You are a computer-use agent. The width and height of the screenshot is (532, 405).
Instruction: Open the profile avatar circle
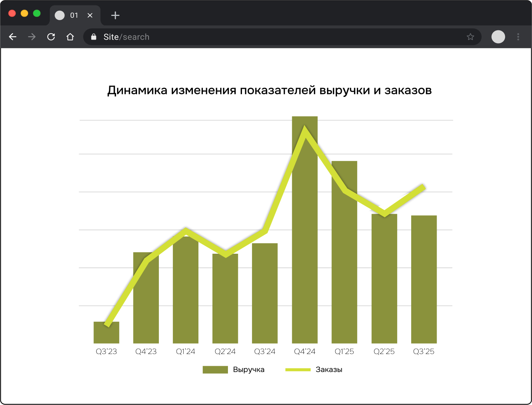pos(498,37)
